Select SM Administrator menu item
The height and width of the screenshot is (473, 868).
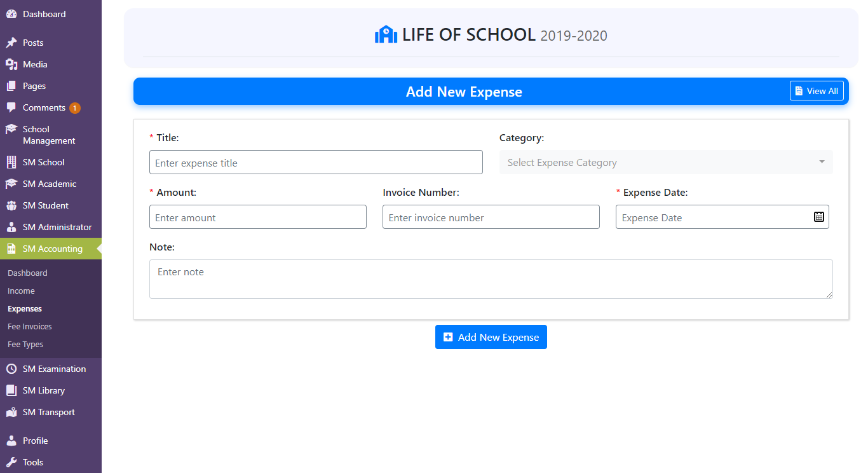pos(51,227)
